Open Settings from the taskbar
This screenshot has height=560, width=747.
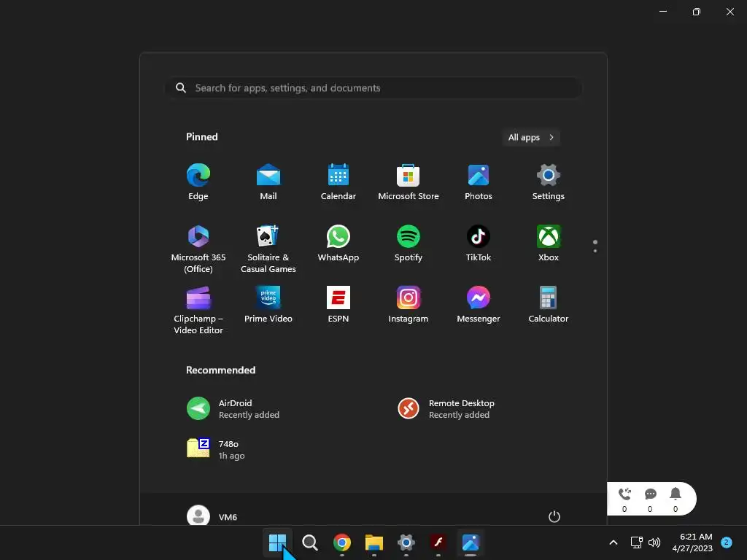click(406, 542)
